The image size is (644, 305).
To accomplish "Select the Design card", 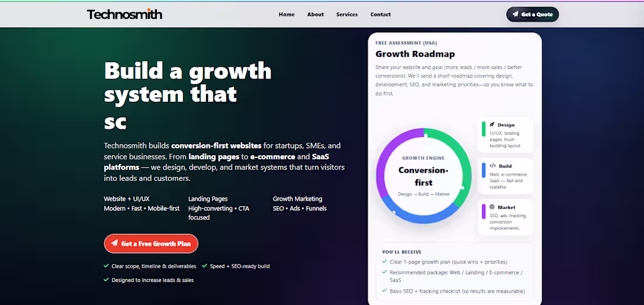I will 506,135.
